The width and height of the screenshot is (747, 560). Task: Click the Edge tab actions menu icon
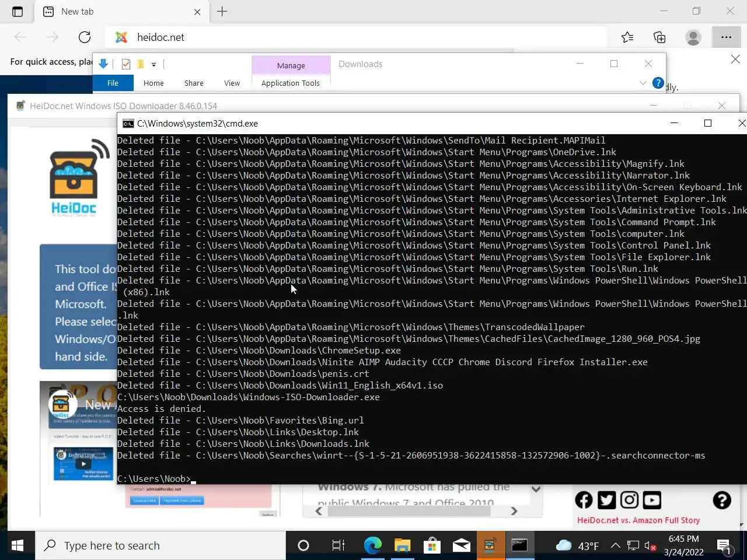click(x=18, y=12)
